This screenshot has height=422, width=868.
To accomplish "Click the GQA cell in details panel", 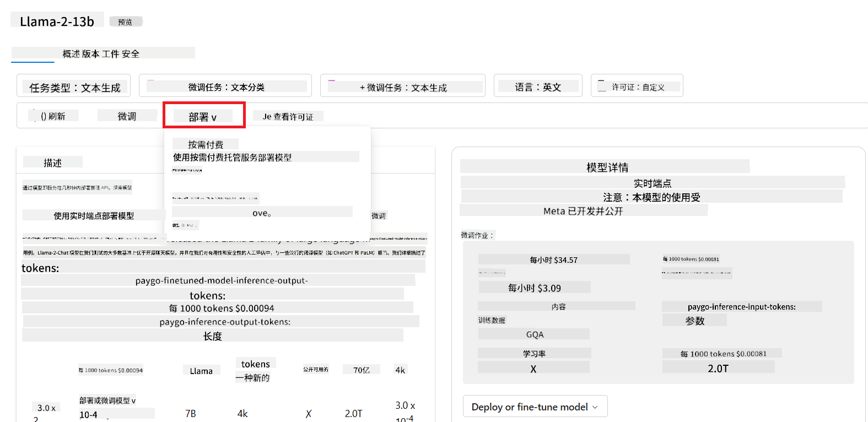I will click(535, 334).
